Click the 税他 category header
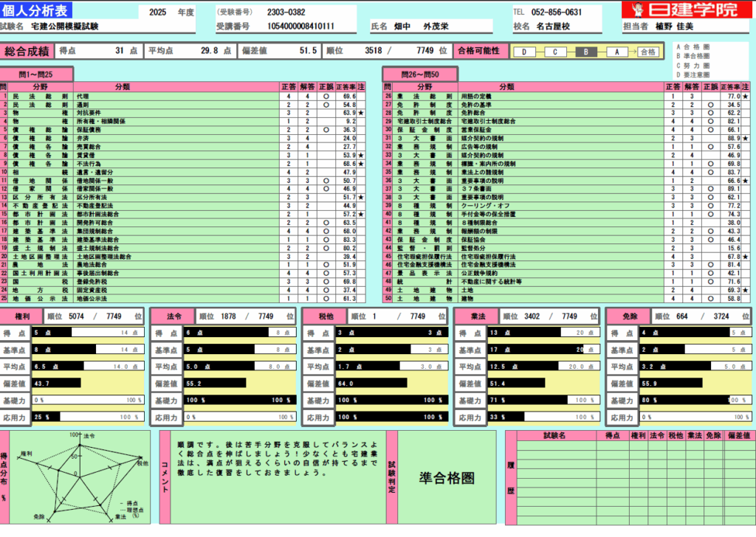The width and height of the screenshot is (756, 537). [x=324, y=316]
